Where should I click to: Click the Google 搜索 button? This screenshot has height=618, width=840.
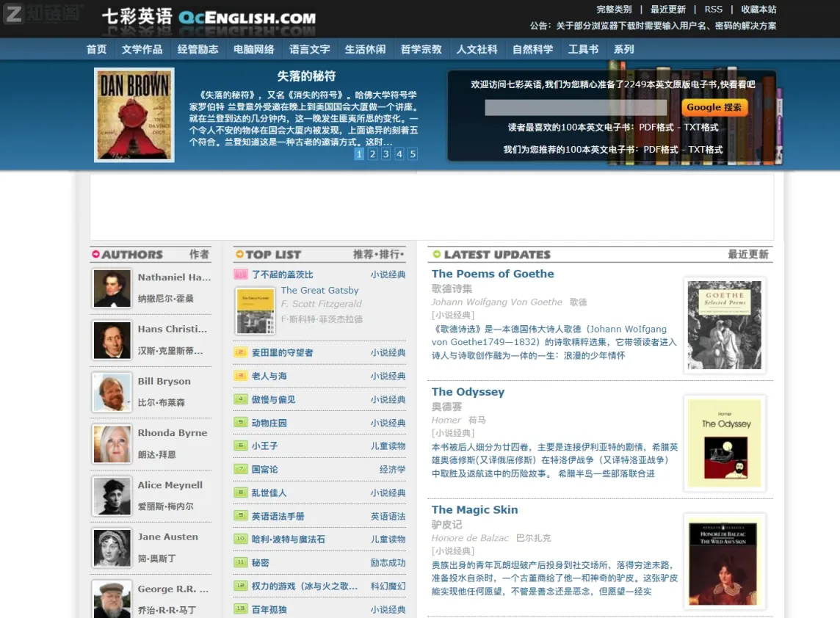coord(714,107)
